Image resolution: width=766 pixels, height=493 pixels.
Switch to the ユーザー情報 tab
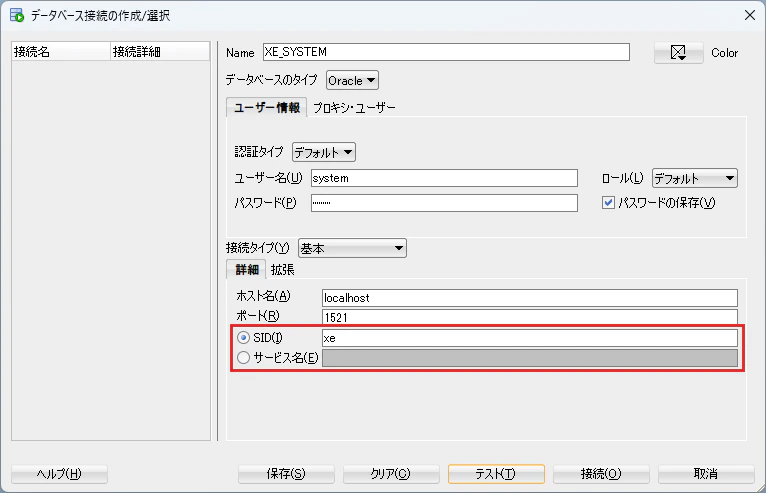(x=267, y=107)
